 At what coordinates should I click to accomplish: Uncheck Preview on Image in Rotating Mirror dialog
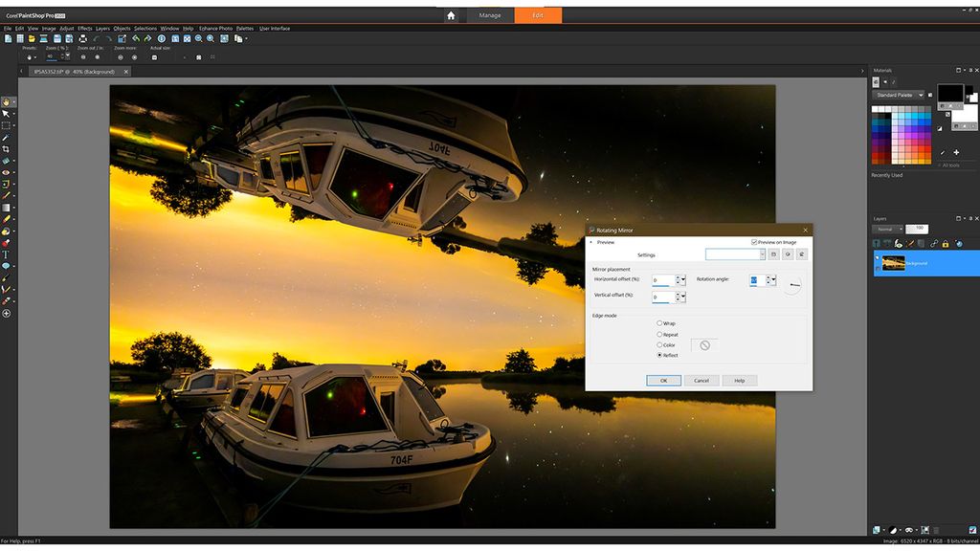pyautogui.click(x=754, y=242)
